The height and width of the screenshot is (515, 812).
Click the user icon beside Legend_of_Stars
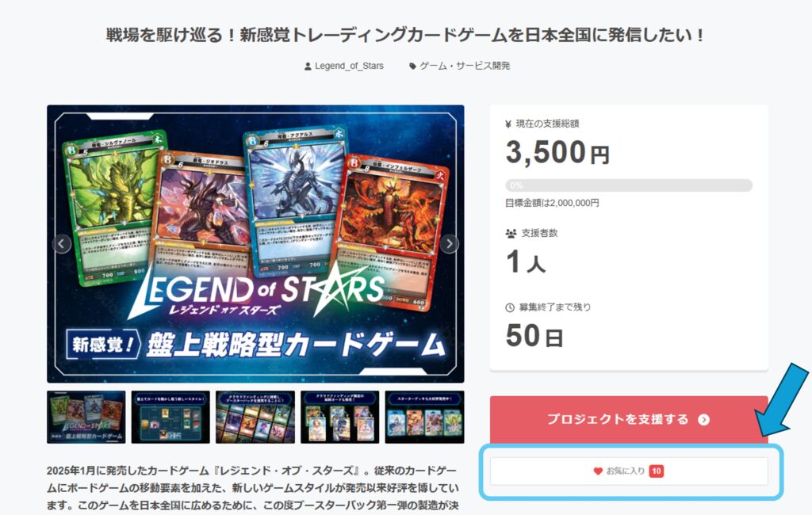pos(308,67)
